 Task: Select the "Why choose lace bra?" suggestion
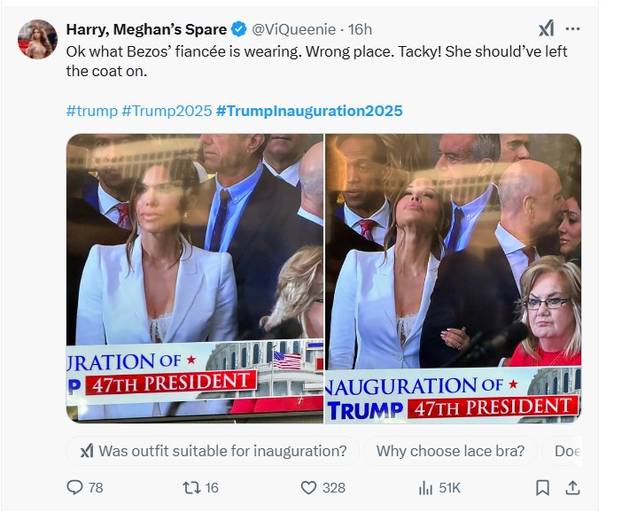450,451
